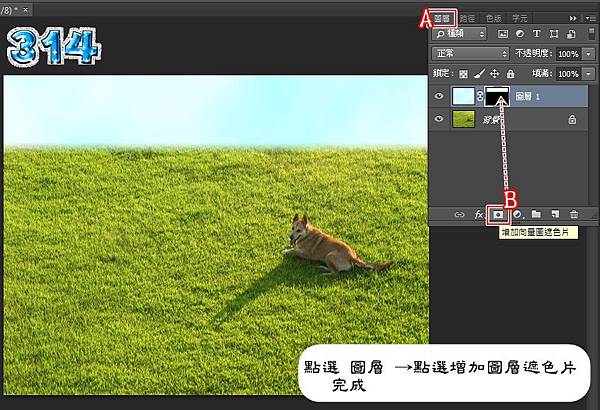The image size is (600, 410).
Task: Click the create new layer icon
Action: pos(555,214)
